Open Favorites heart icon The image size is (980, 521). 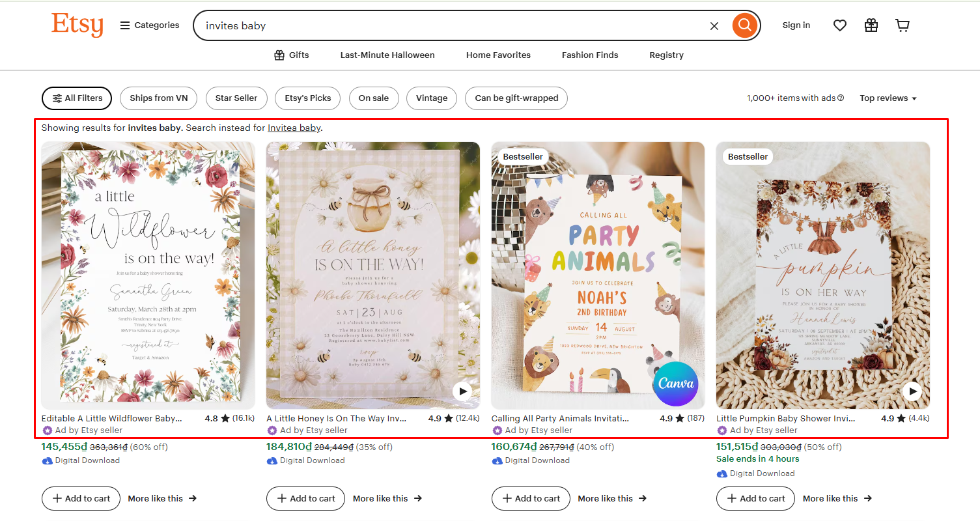pos(840,25)
